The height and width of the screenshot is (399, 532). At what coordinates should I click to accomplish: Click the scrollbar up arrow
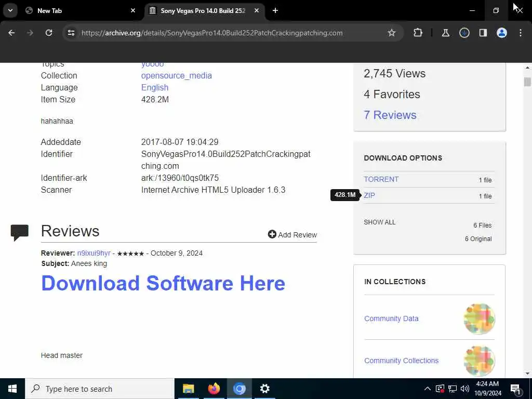(x=527, y=68)
